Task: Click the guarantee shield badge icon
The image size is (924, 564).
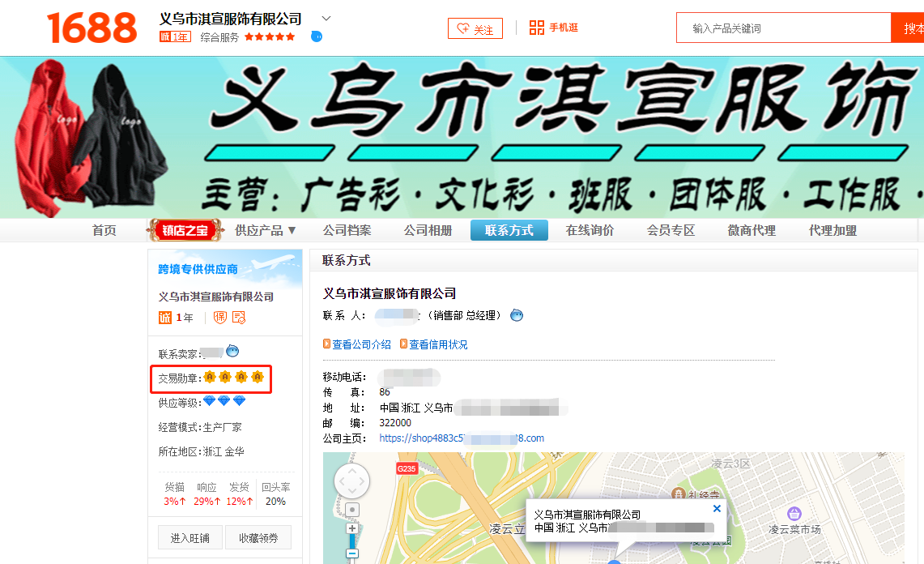Action: pos(219,318)
